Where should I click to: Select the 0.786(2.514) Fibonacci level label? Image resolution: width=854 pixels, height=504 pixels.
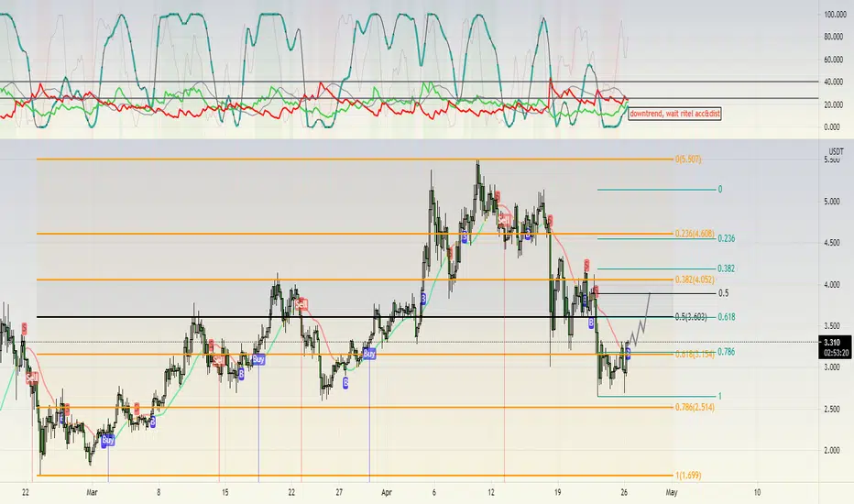tap(695, 407)
